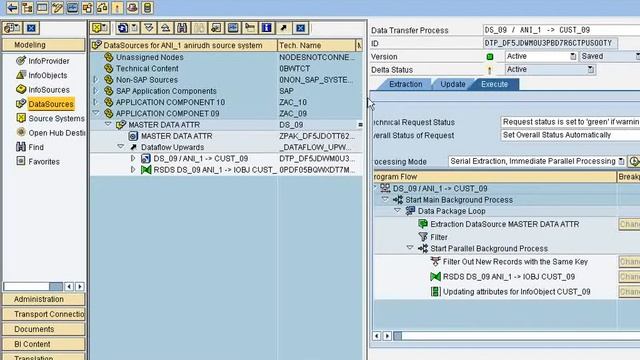Open the BI Content section
Image resolution: width=640 pixels, height=360 pixels.
pos(44,344)
